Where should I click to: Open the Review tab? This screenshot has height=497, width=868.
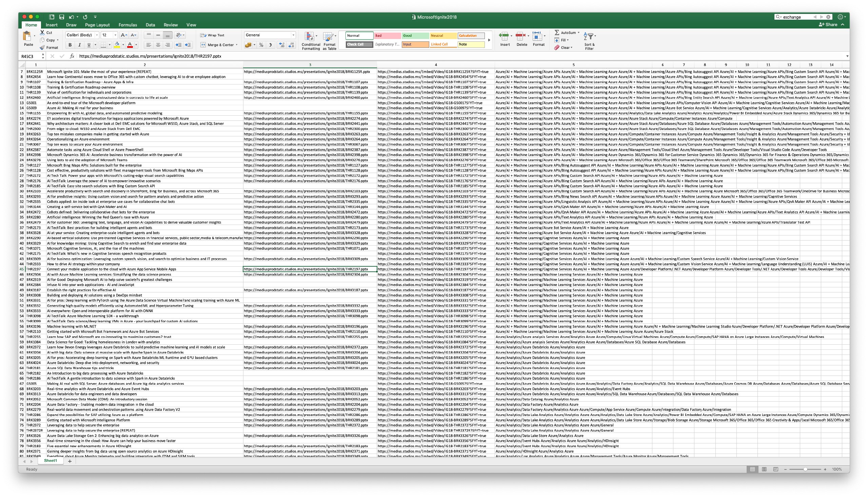171,24
